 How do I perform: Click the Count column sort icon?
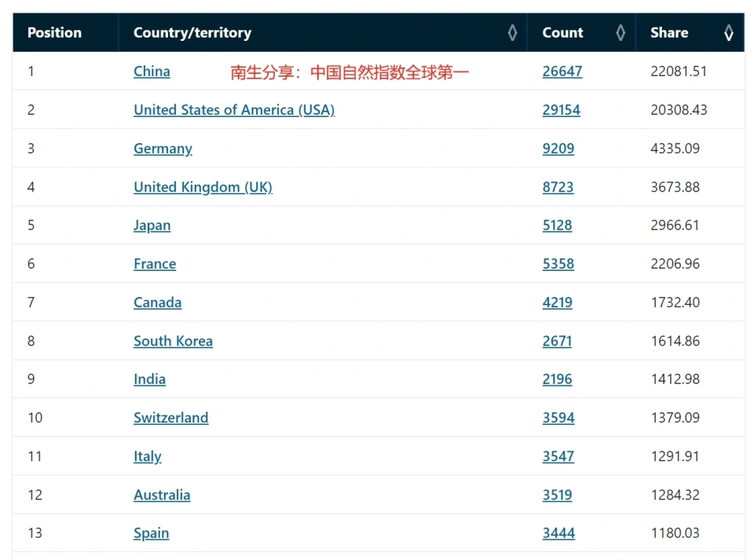pos(620,33)
